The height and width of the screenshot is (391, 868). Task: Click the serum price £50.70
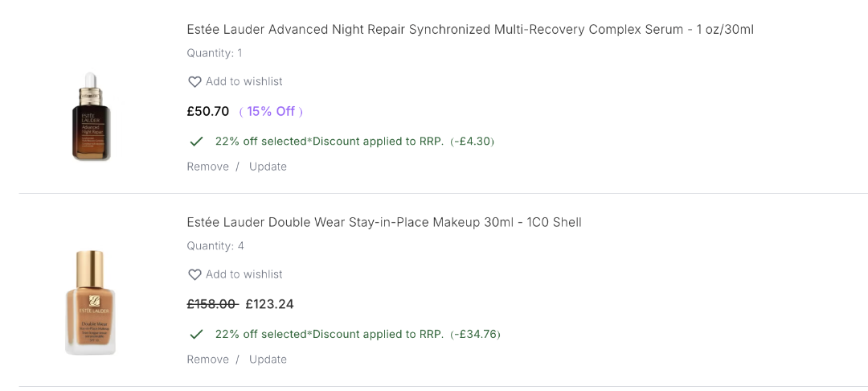tap(208, 112)
